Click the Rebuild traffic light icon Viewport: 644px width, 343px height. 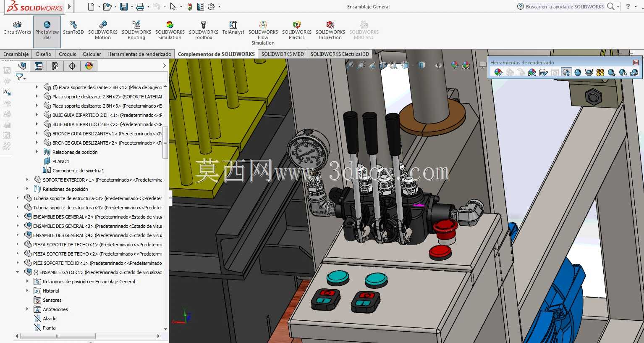[190, 7]
